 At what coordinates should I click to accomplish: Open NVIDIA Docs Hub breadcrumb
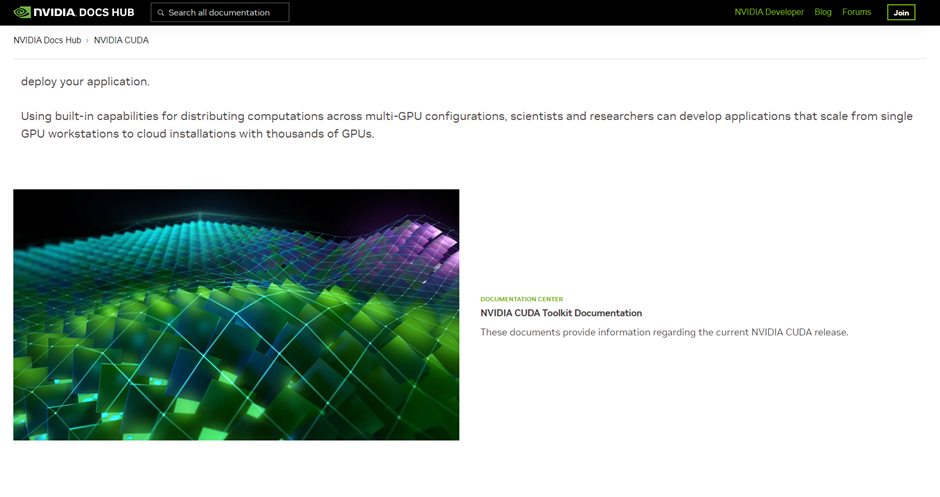click(47, 40)
